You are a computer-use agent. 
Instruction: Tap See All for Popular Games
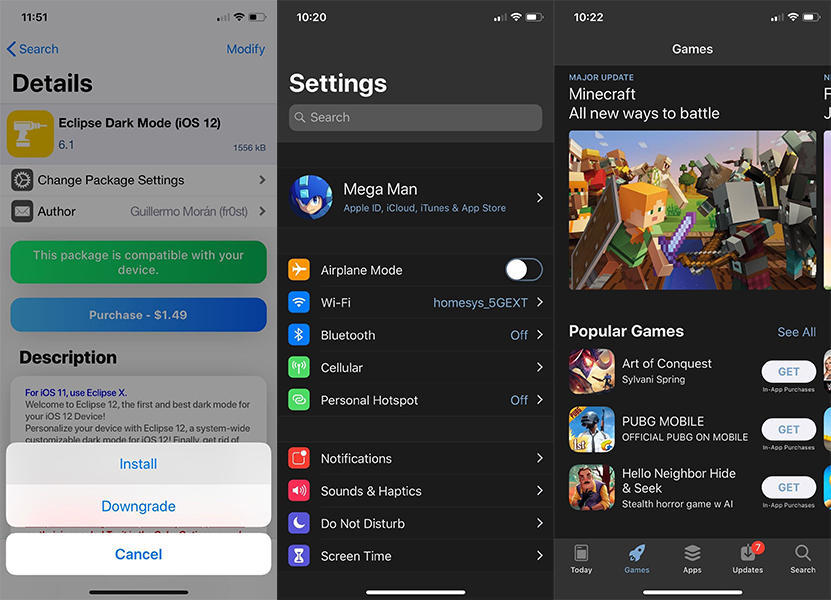797,332
